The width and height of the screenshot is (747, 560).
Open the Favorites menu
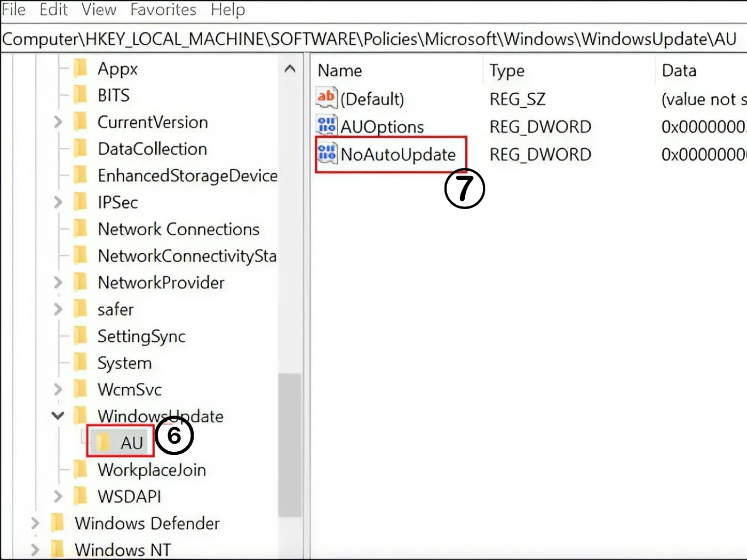[x=163, y=10]
